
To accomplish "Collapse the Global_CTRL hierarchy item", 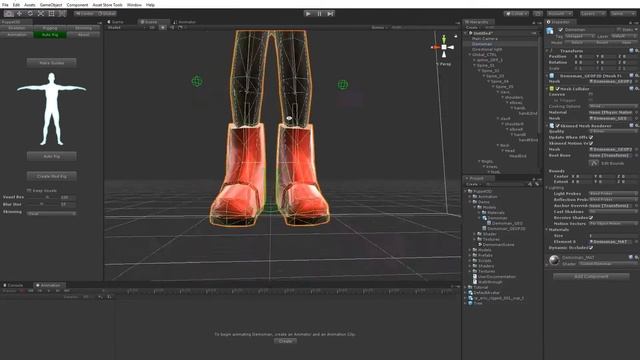I will pos(470,55).
